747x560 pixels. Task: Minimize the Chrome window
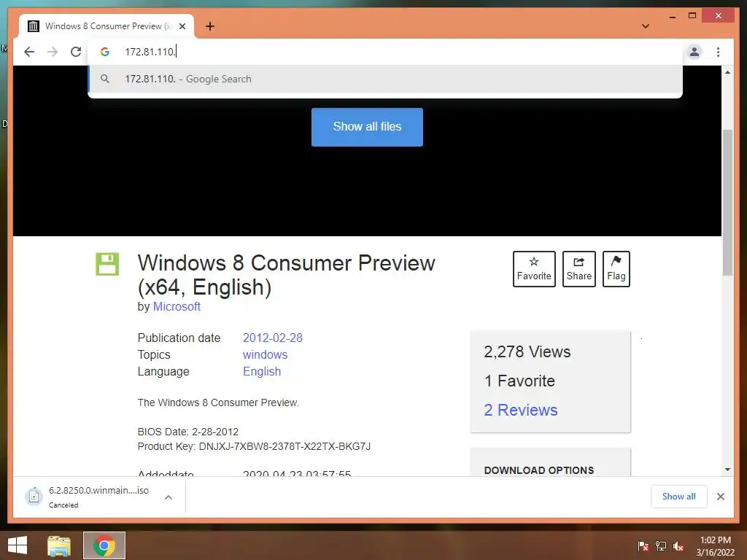click(x=672, y=16)
